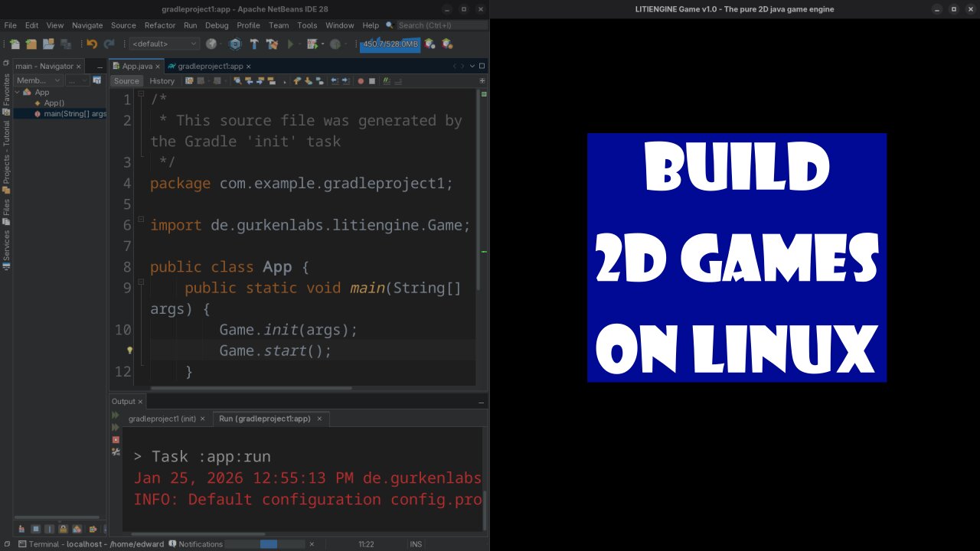
Task: Collapse the import fold at line 6
Action: pyautogui.click(x=141, y=220)
